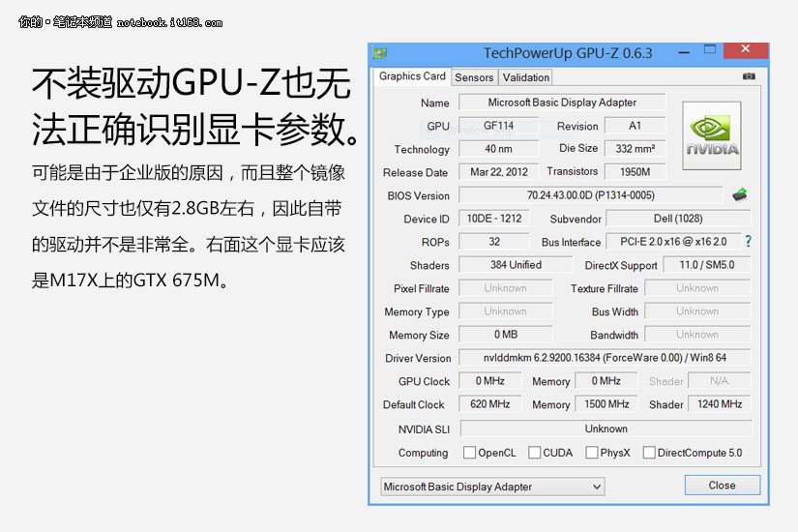Click the Driver Version field
This screenshot has height=532, width=798.
point(605,358)
